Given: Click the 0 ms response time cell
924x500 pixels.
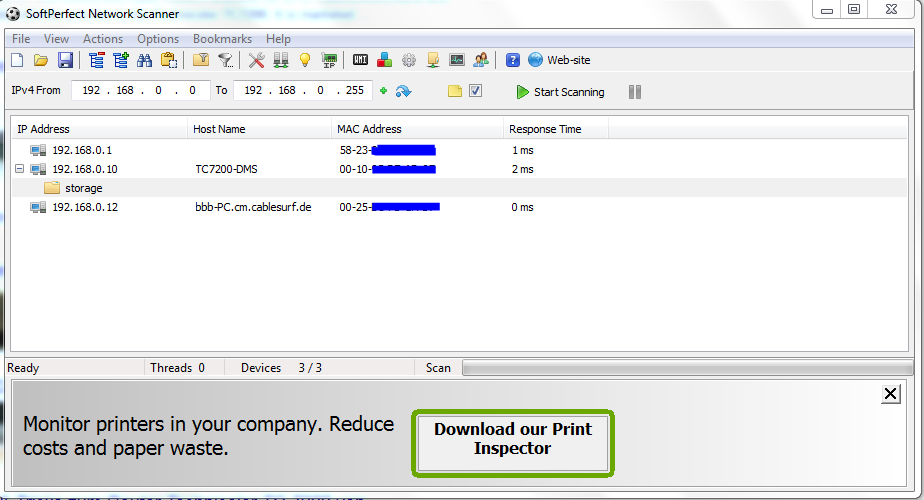Looking at the screenshot, I should [x=522, y=207].
